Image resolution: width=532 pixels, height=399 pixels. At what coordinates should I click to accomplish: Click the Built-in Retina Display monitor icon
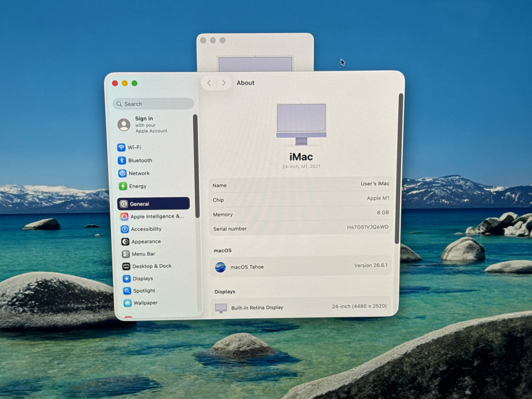pos(221,308)
